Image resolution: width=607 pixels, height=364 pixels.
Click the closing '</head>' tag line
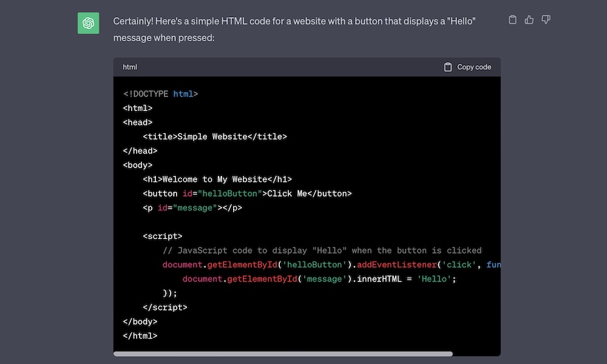(140, 151)
